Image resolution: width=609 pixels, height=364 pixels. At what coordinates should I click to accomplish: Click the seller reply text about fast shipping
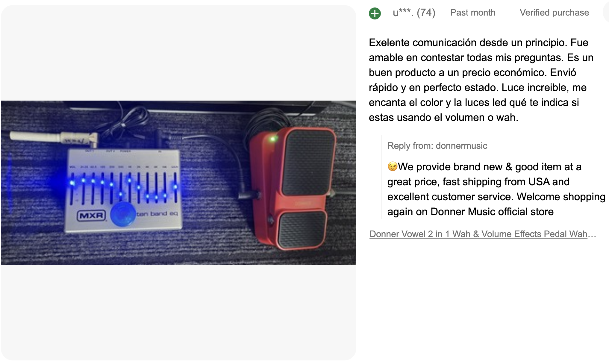click(x=496, y=189)
